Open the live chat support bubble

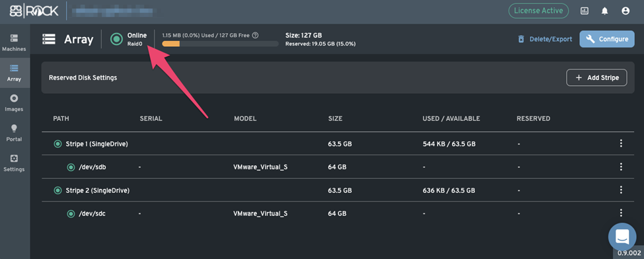[x=622, y=236]
